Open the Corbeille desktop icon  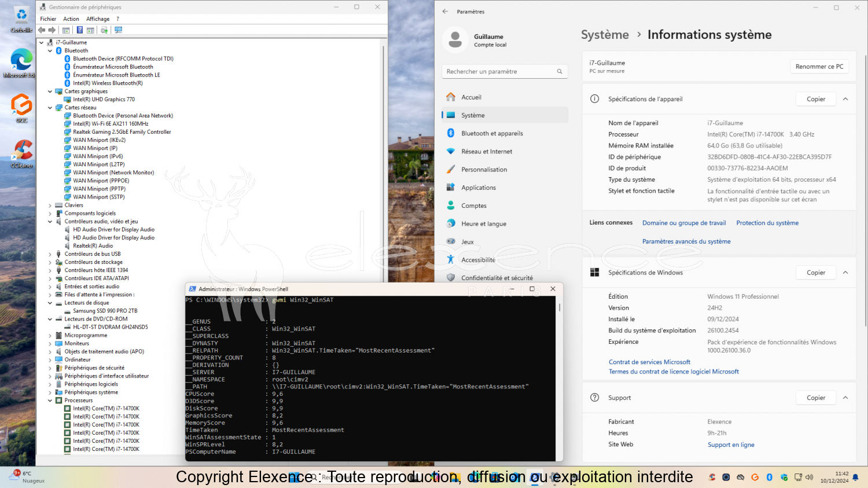[21, 19]
